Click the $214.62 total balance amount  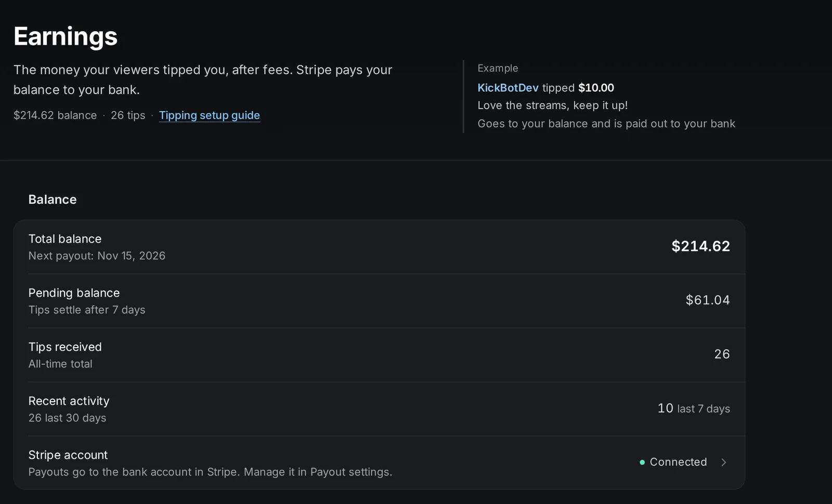coord(700,246)
